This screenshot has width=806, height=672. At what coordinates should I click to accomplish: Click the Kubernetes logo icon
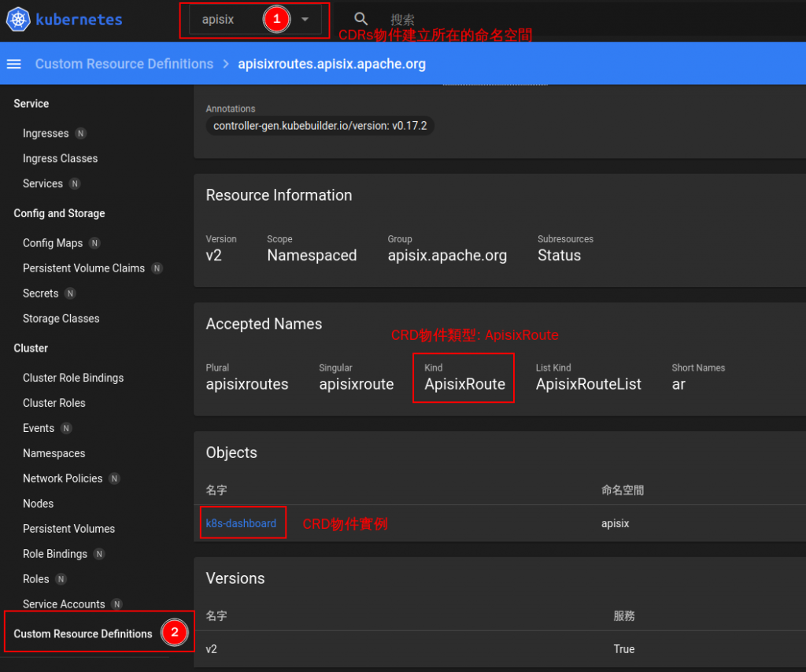18,20
